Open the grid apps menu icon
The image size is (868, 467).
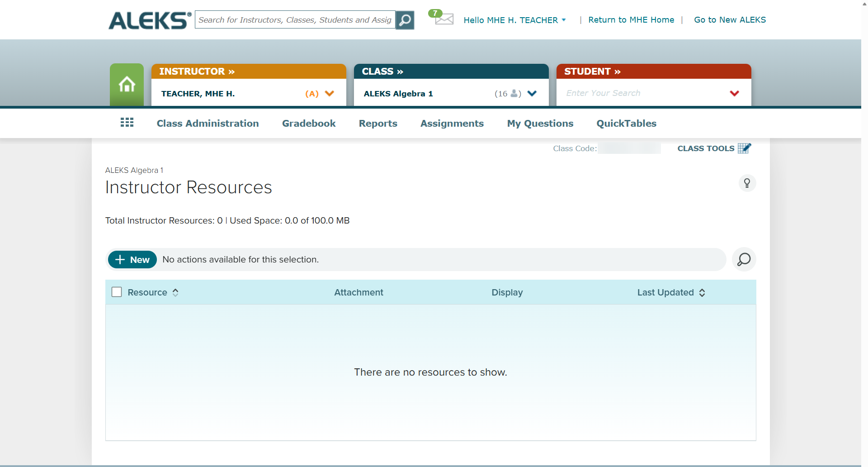127,123
